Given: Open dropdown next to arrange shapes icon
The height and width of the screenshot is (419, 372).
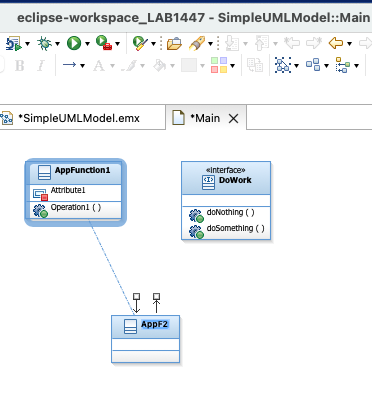Looking at the screenshot, I should tap(326, 66).
